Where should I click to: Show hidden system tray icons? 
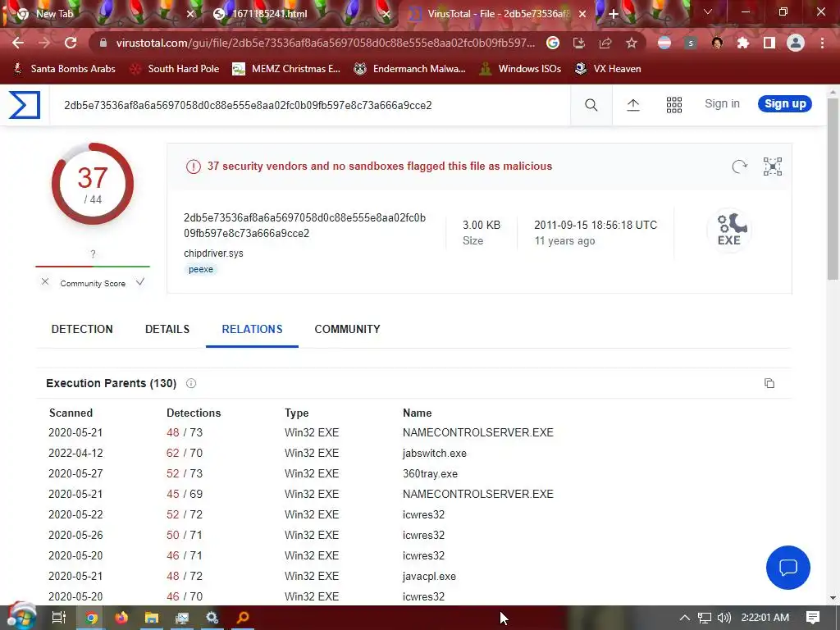tap(685, 618)
